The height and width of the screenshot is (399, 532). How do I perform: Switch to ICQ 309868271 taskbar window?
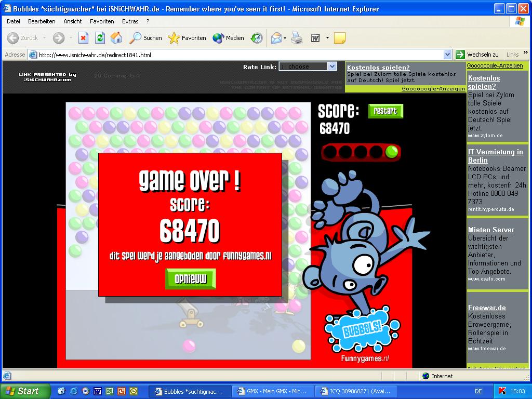(x=356, y=391)
